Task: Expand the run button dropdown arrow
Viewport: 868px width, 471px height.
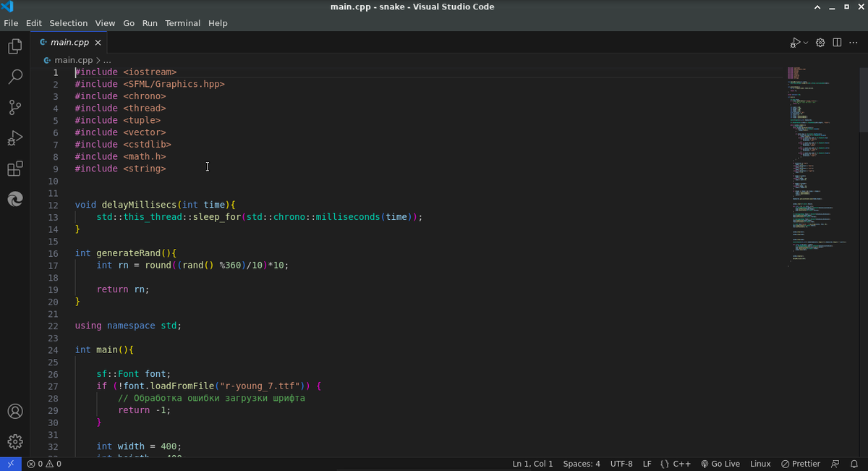Action: [806, 43]
